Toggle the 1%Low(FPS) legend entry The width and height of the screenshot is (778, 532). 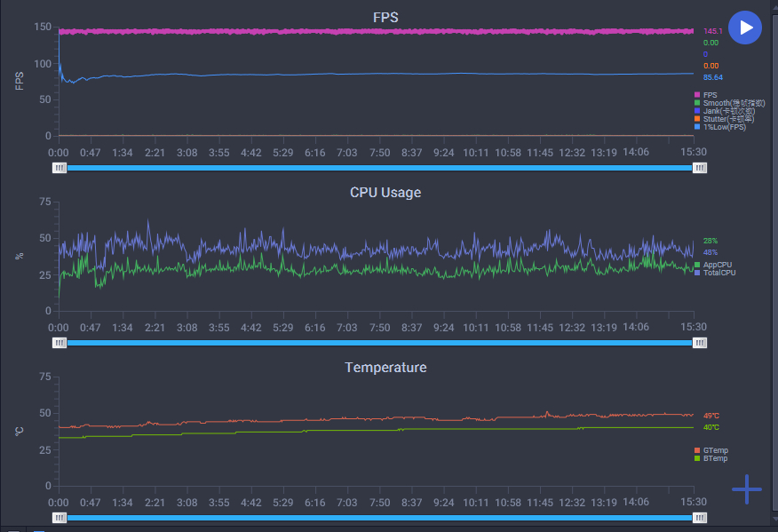pyautogui.click(x=720, y=126)
